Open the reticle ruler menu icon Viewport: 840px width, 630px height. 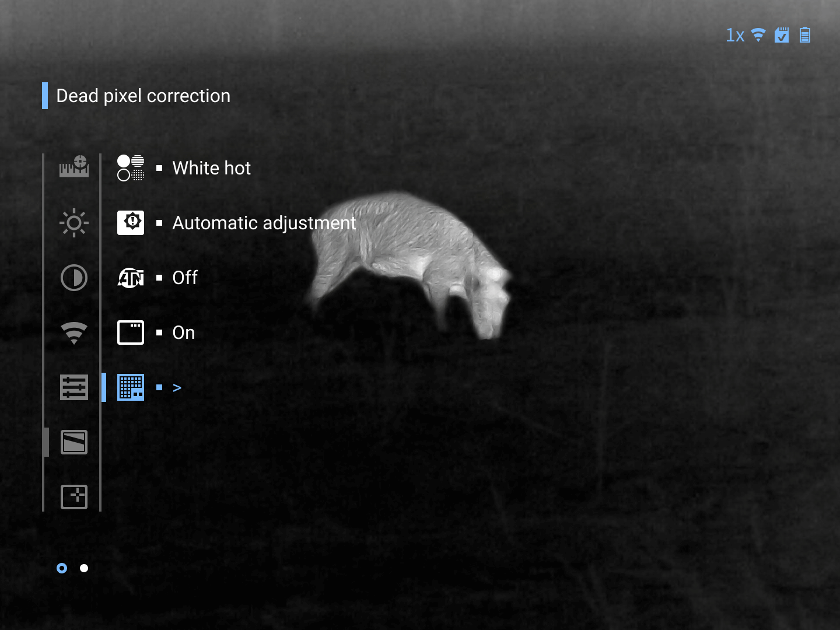(x=74, y=167)
